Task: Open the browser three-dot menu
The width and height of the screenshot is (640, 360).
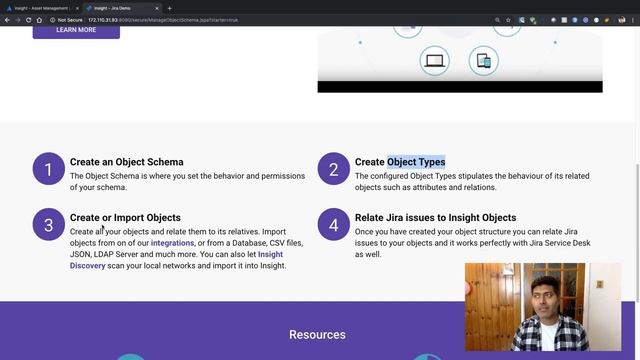Action: pyautogui.click(x=633, y=20)
